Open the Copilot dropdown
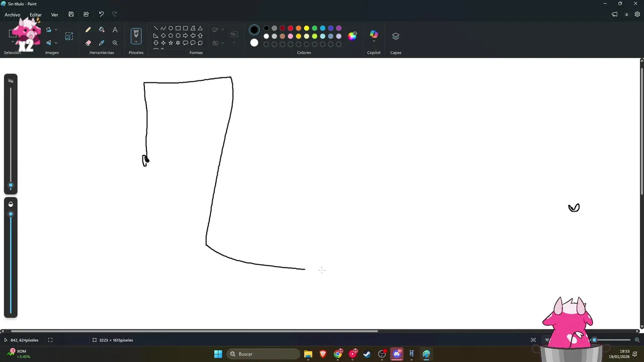This screenshot has width=644, height=362. (x=374, y=41)
